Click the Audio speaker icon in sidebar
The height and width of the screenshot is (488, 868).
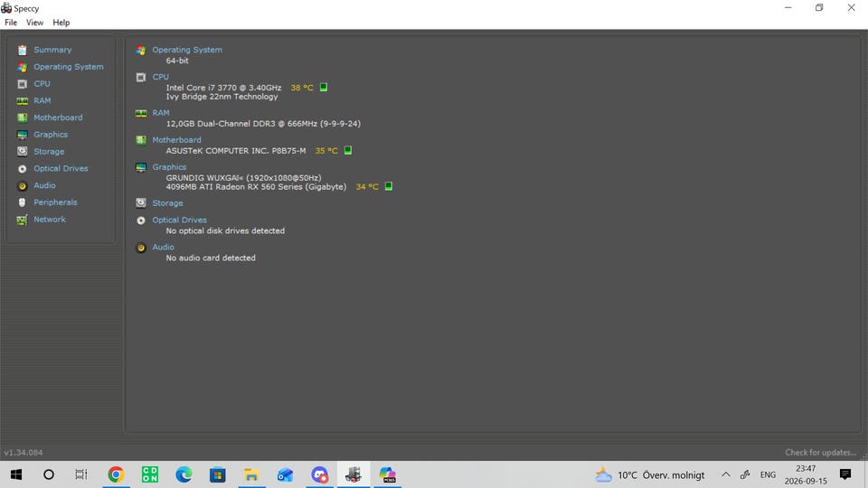(x=22, y=186)
